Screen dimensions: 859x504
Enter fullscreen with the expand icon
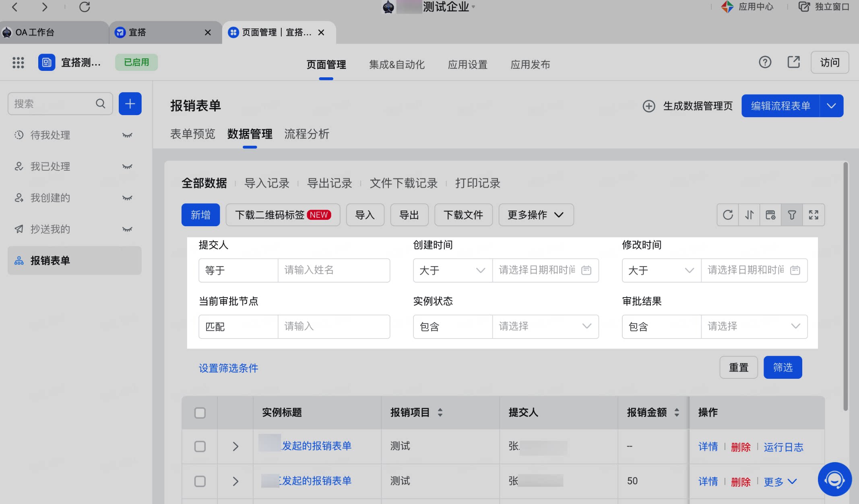pos(814,215)
